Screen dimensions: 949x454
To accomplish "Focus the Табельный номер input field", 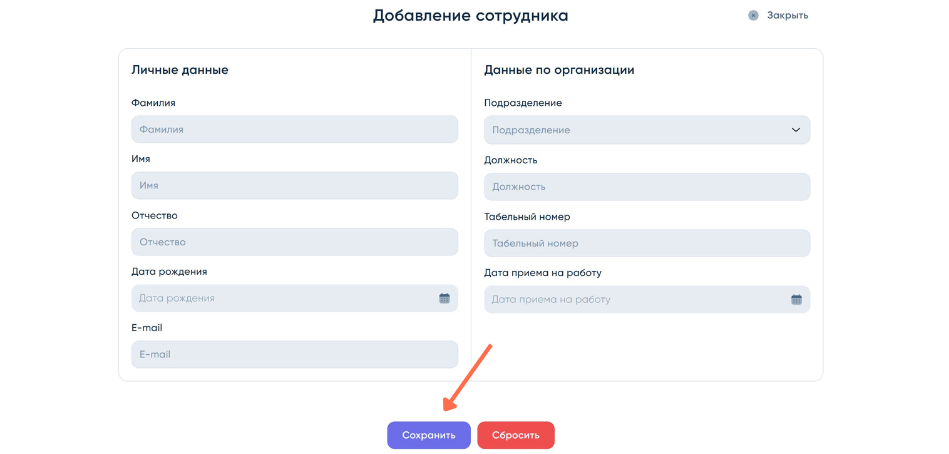I will pos(646,243).
